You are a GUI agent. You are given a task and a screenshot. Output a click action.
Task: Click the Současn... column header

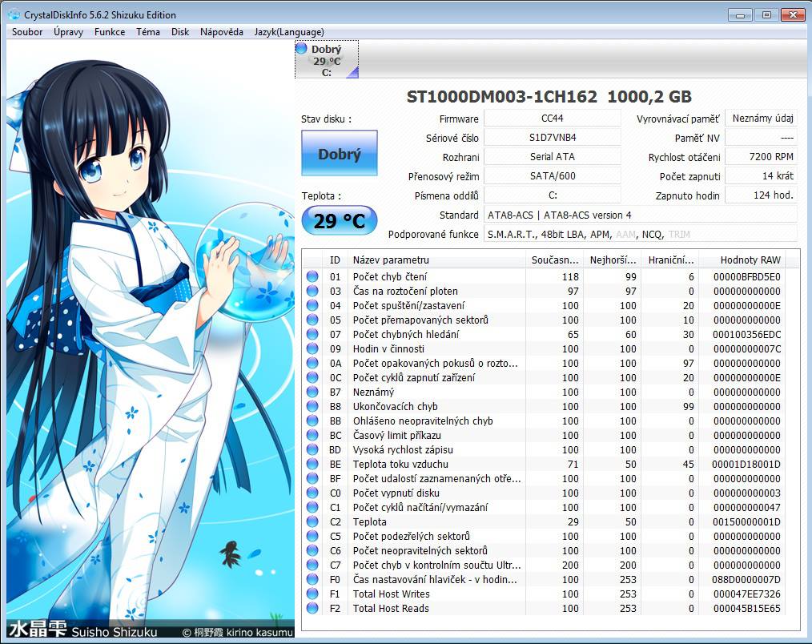(x=555, y=260)
